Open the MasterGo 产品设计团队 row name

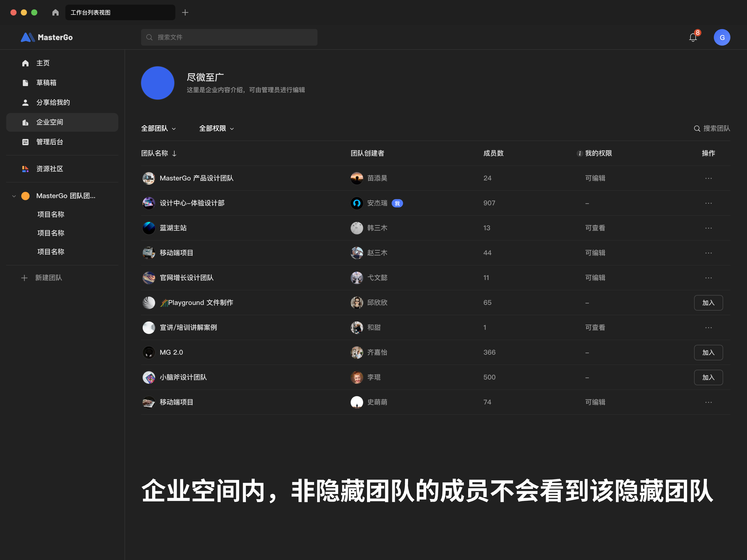pyautogui.click(x=196, y=178)
